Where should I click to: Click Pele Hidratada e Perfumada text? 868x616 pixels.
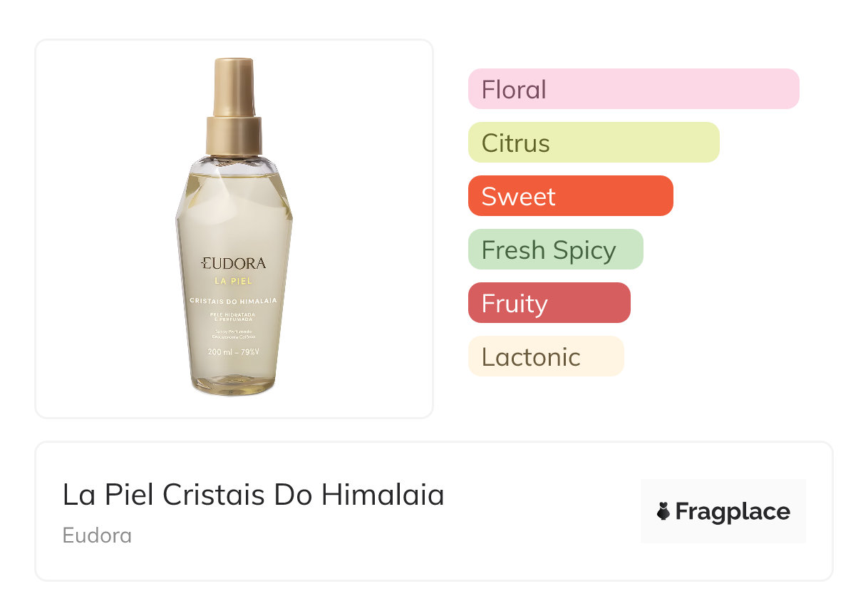[234, 317]
